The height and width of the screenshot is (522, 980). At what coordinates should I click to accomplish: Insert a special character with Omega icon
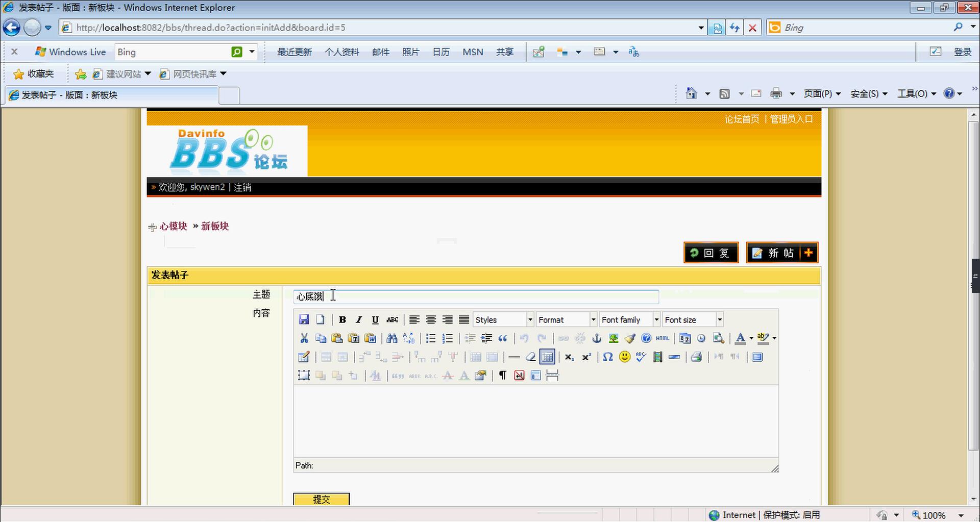click(607, 357)
